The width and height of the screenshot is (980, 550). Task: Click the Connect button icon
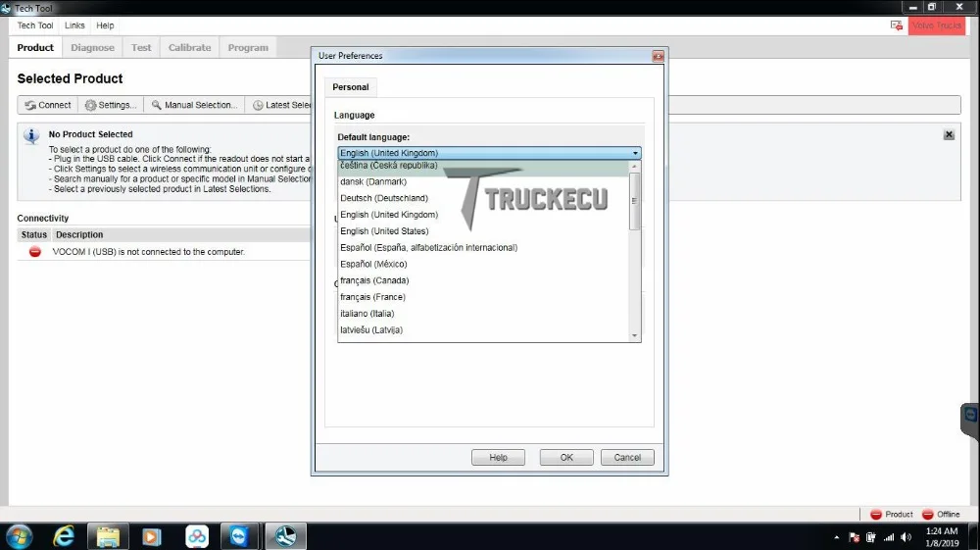click(30, 105)
